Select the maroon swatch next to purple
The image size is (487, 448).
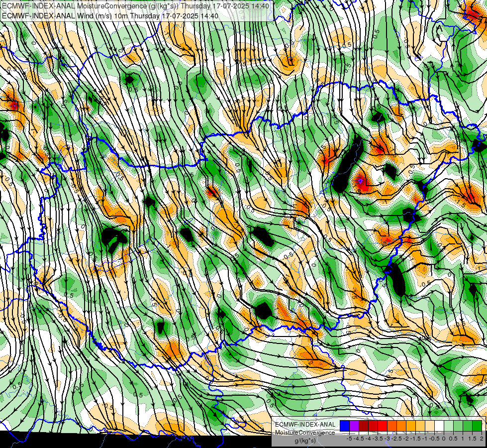364,426
